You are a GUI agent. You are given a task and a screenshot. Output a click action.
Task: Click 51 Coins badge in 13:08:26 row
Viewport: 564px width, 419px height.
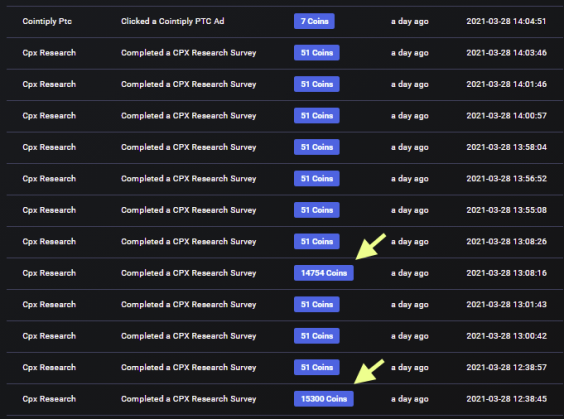coord(317,242)
